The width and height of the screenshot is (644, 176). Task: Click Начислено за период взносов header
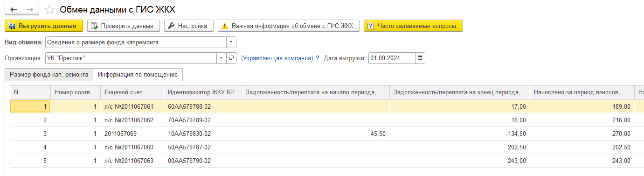click(x=582, y=92)
